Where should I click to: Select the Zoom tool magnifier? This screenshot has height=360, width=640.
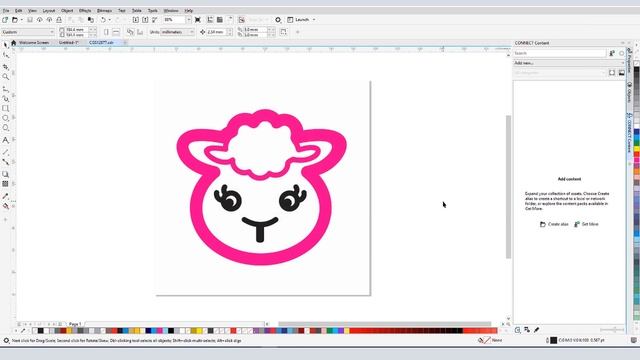tap(5, 77)
